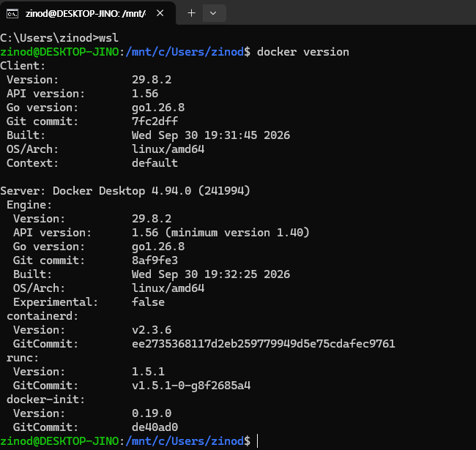Open a new terminal tab with plus button
The width and height of the screenshot is (476, 450).
[192, 13]
